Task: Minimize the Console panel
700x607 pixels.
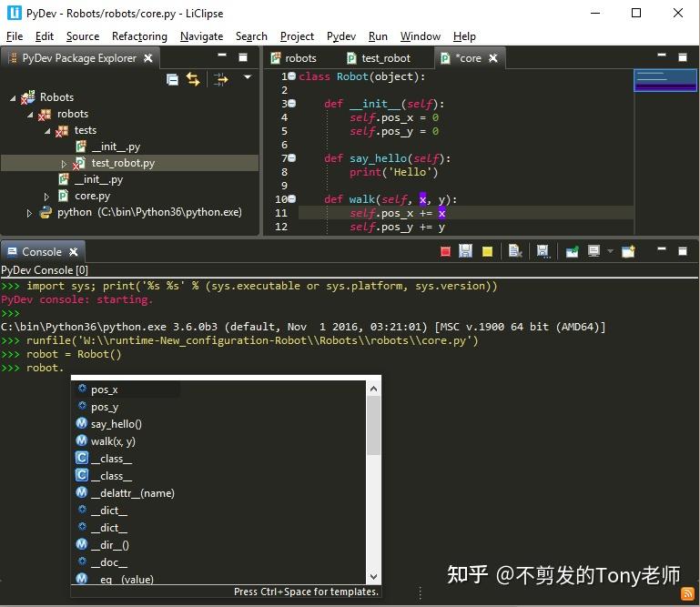Action: pyautogui.click(x=662, y=248)
